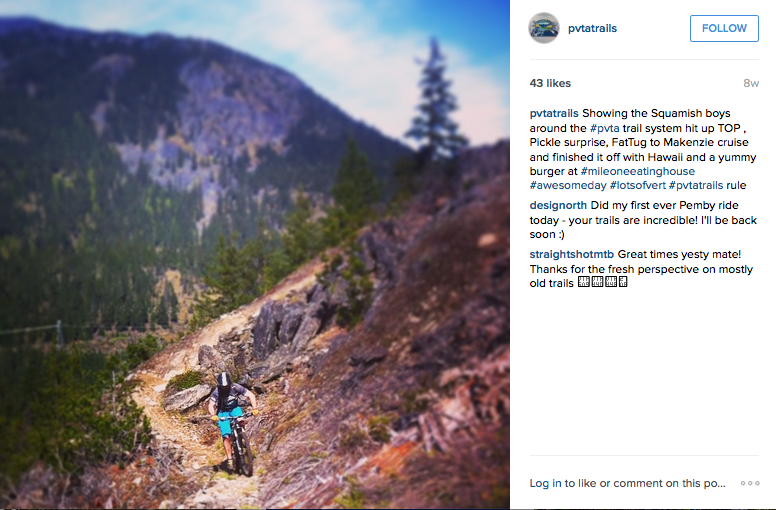
Task: View the 43 likes count
Action: pos(551,83)
